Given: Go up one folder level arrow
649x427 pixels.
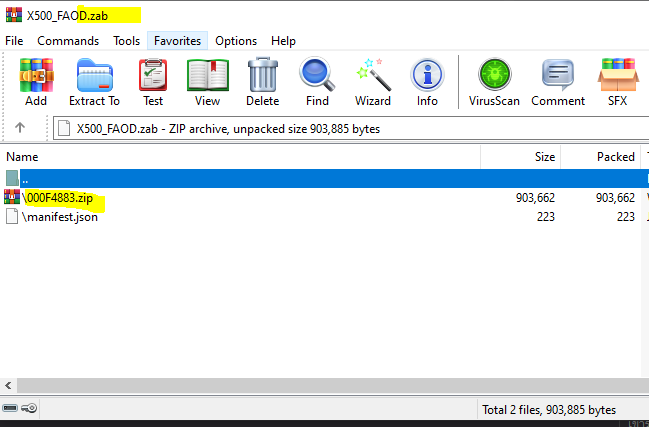Looking at the screenshot, I should click(x=19, y=127).
